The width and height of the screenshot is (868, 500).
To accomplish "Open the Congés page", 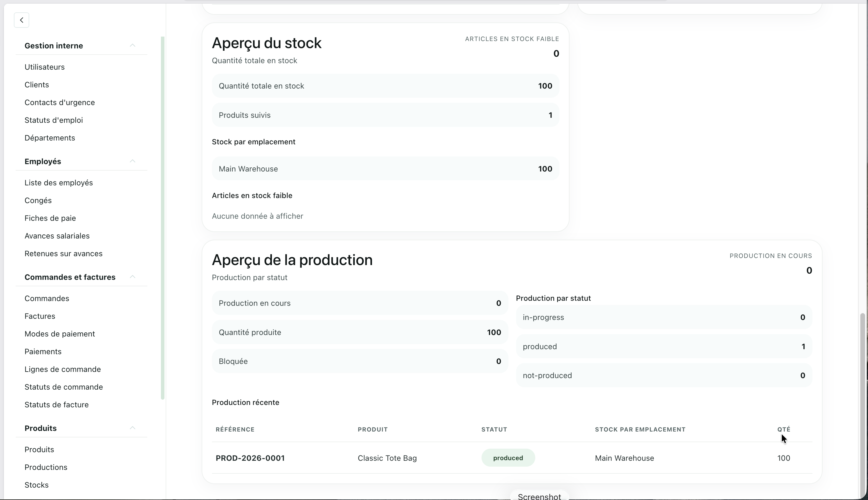I will tap(38, 200).
